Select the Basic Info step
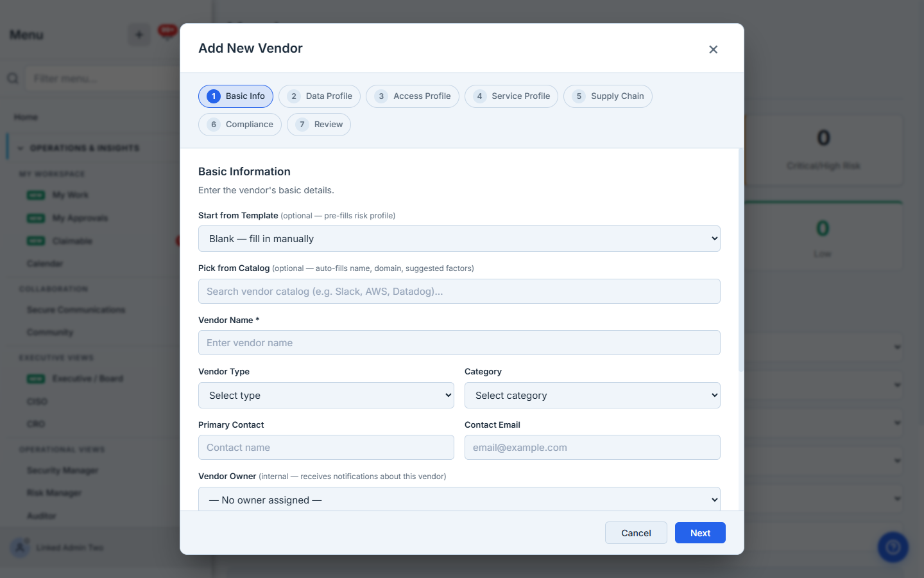924x578 pixels. (x=235, y=96)
